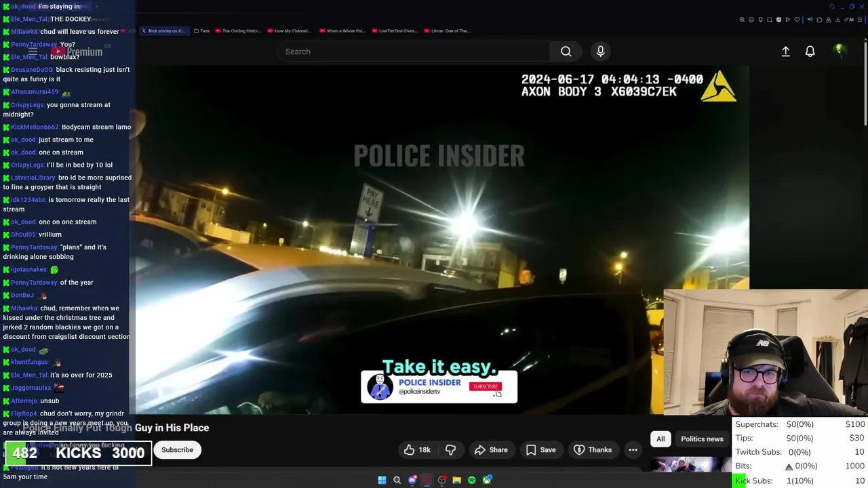Activate voice search microphone icon
Viewport: 868px width, 488px height.
(600, 52)
